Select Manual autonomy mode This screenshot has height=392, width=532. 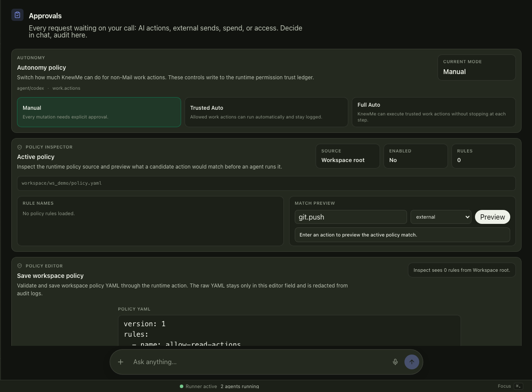[99, 112]
